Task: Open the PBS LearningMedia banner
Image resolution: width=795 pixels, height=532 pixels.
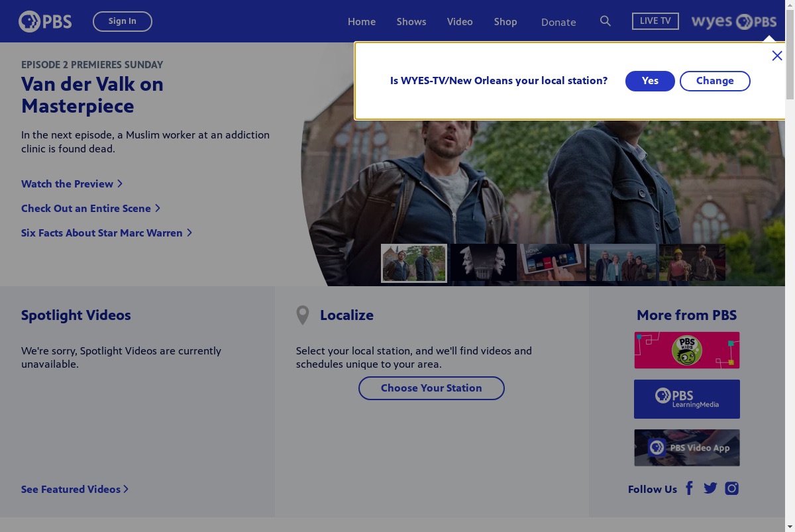Action: click(687, 399)
